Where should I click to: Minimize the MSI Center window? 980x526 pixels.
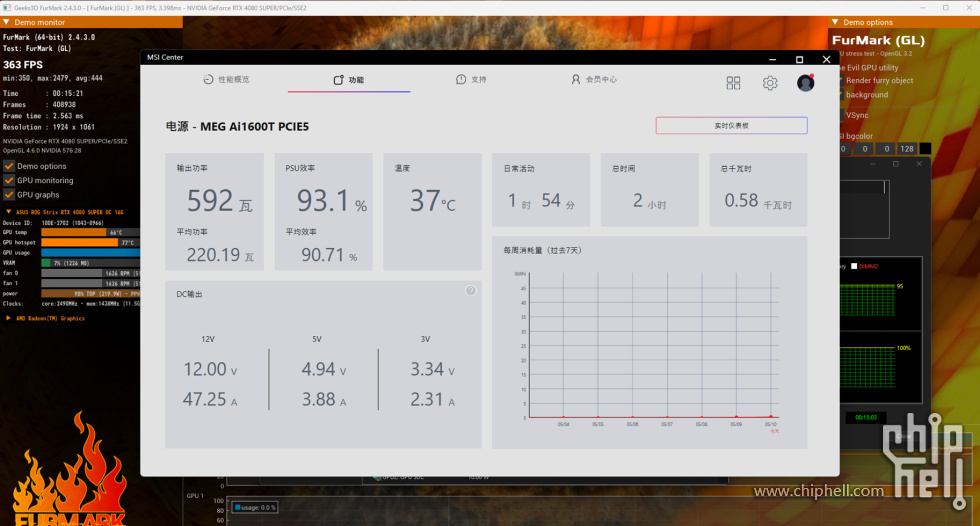click(772, 59)
